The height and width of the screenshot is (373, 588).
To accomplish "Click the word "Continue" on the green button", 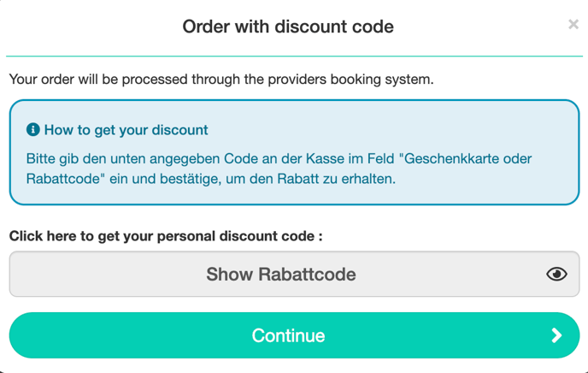I will pyautogui.click(x=288, y=335).
